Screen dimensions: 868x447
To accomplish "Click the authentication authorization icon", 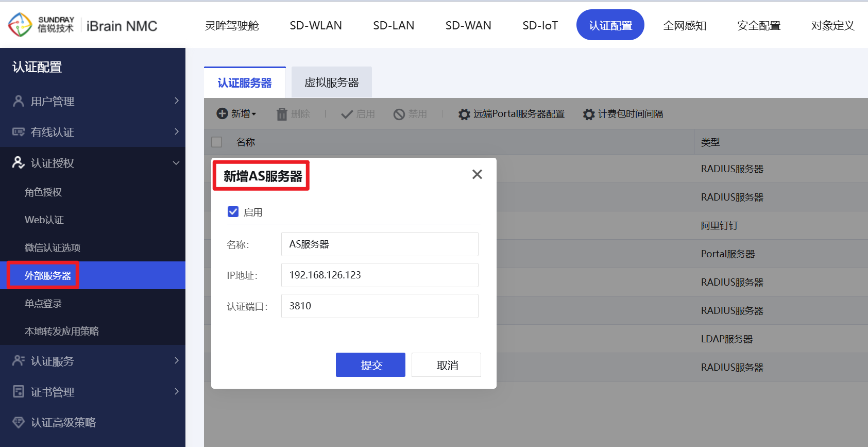I will [x=19, y=163].
